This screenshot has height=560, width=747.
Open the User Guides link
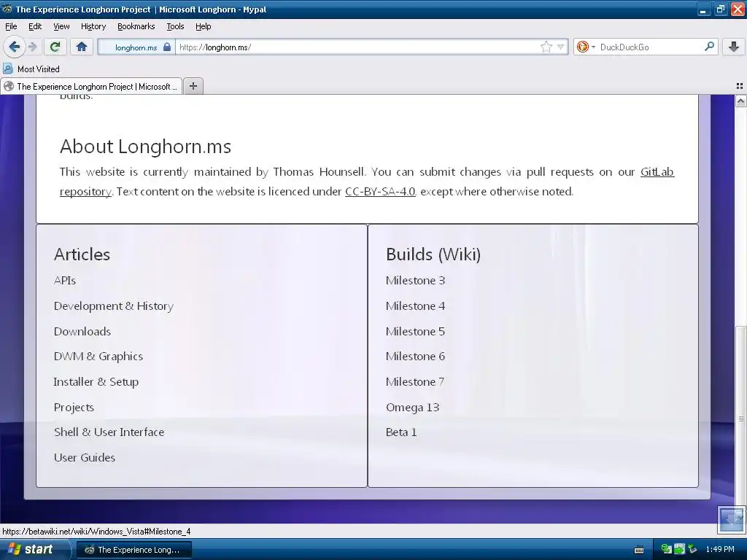(x=85, y=458)
